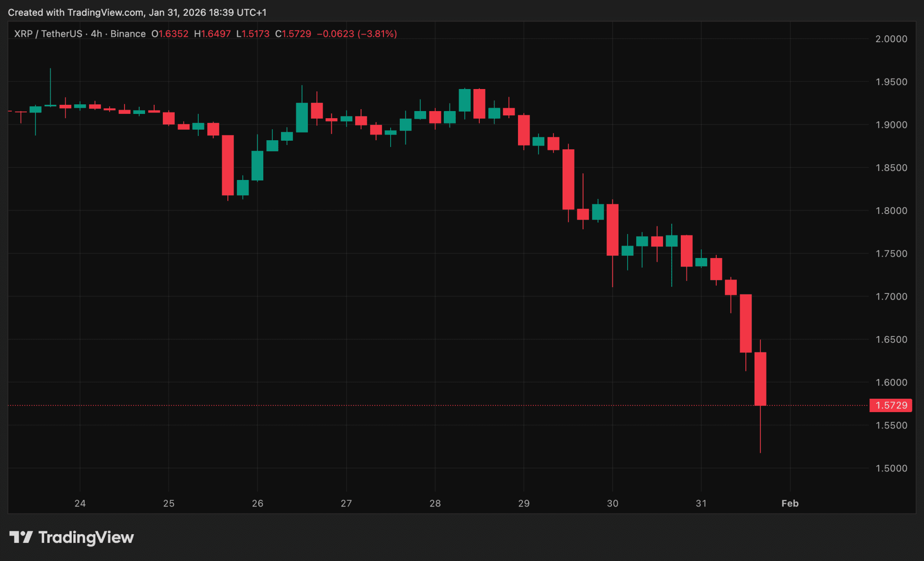924x561 pixels.
Task: Click the XRP / TetherUS symbol title
Action: coord(48,34)
